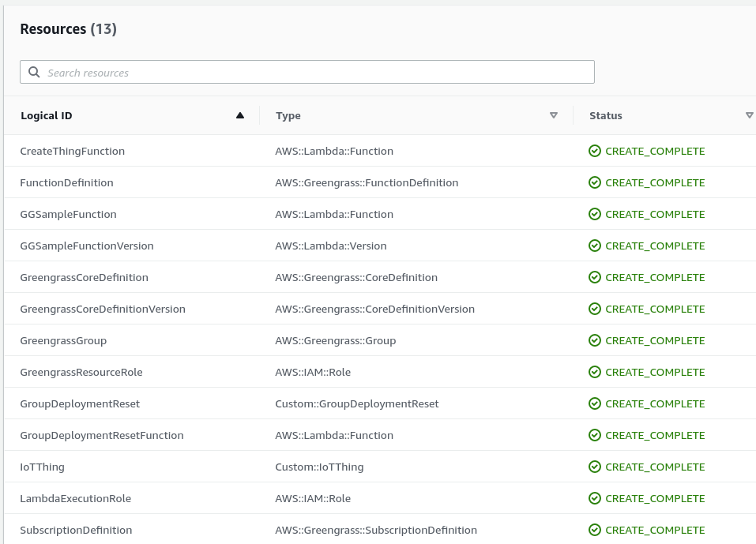The height and width of the screenshot is (544, 756).
Task: Click SubscriptionDefinition status checkmark icon
Action: point(595,530)
